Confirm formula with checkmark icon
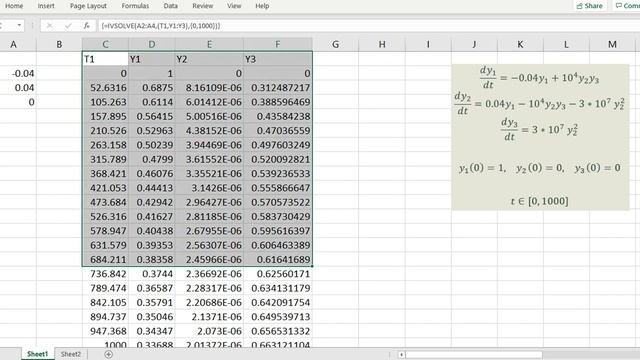640x360 pixels. pyautogui.click(x=68, y=25)
